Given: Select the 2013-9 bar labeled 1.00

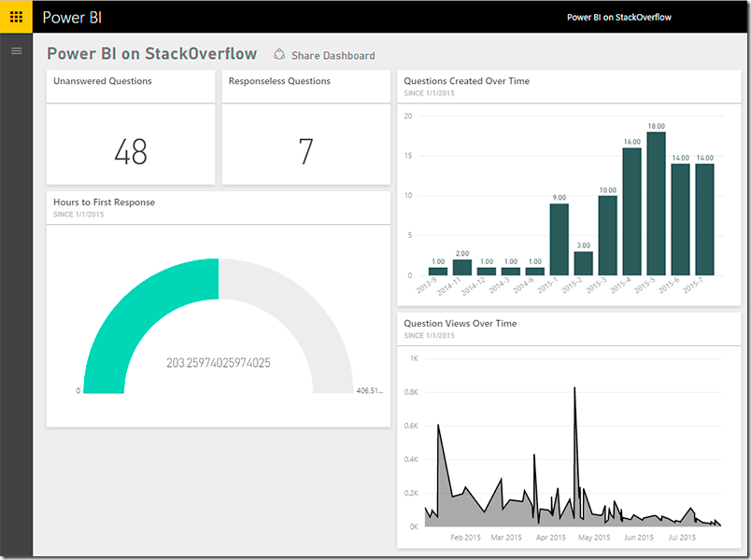Looking at the screenshot, I should 438,272.
